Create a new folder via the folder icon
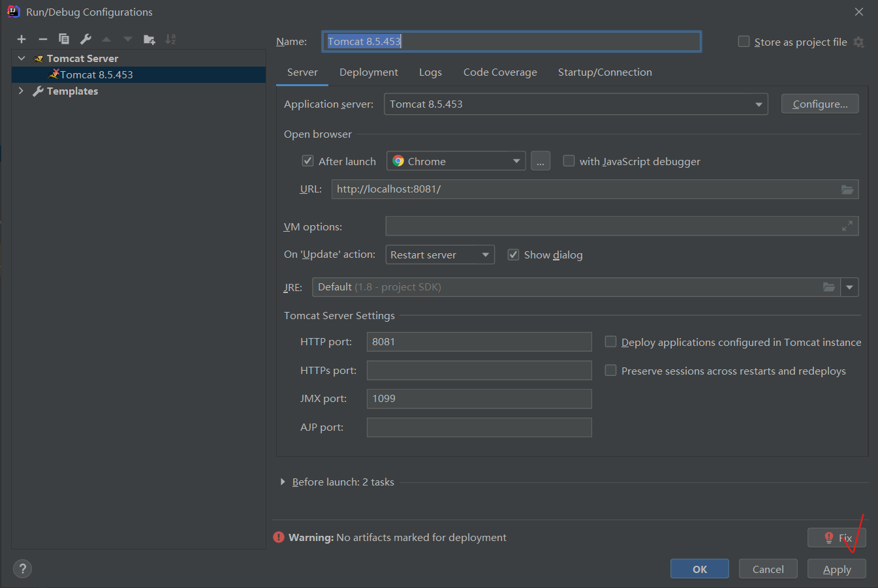The image size is (878, 588). pos(149,39)
